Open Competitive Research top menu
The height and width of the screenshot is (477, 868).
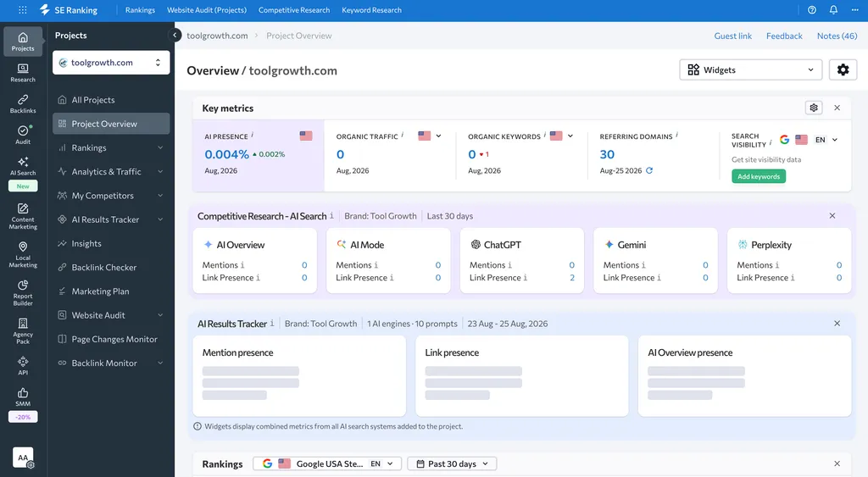[x=294, y=10]
